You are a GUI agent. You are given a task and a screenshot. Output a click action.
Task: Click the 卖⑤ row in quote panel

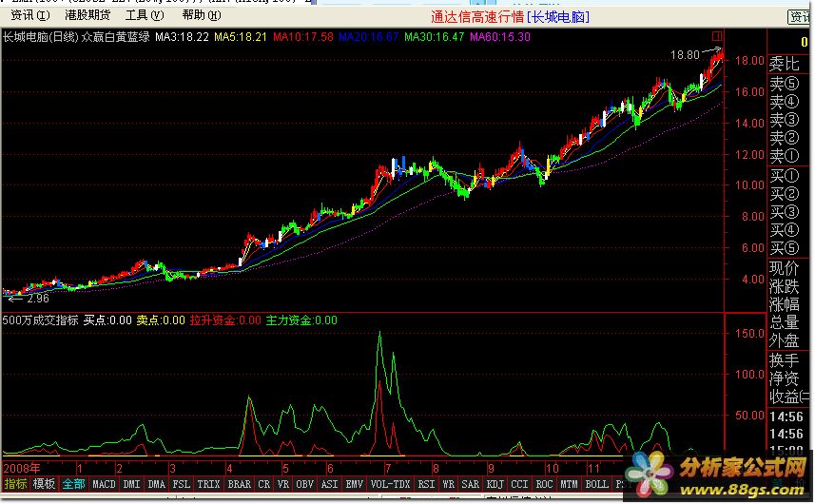click(x=785, y=84)
